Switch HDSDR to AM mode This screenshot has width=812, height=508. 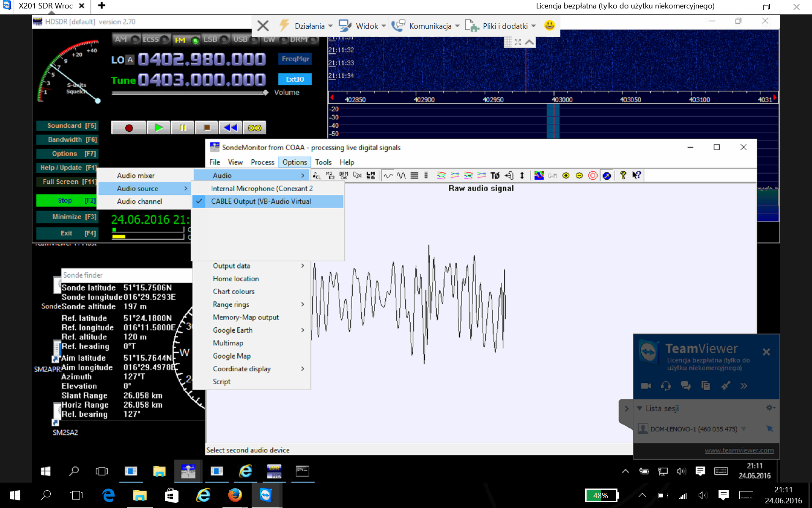pos(126,39)
